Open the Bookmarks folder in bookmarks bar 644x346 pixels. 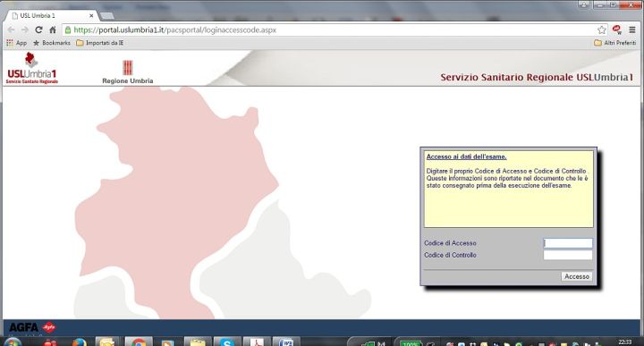[x=52, y=43]
